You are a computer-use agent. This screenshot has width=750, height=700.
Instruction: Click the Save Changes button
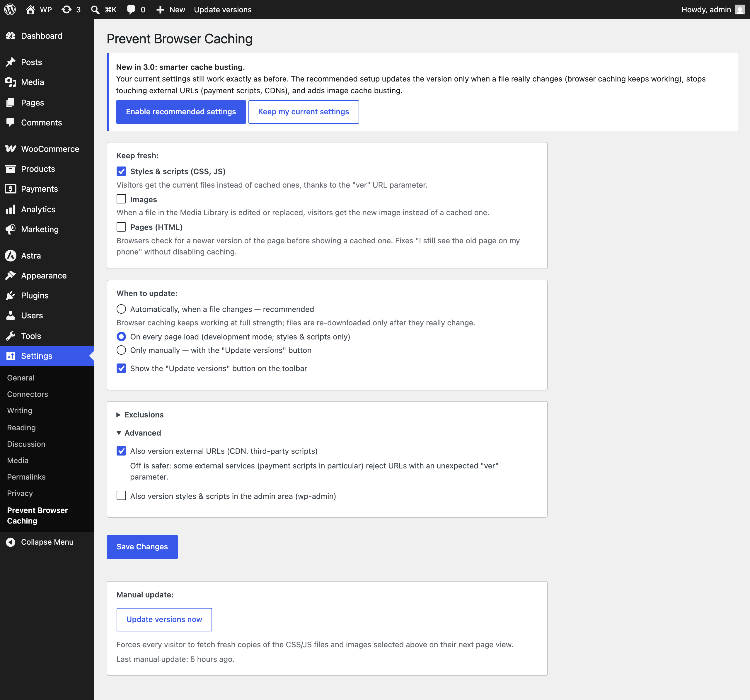(x=142, y=547)
